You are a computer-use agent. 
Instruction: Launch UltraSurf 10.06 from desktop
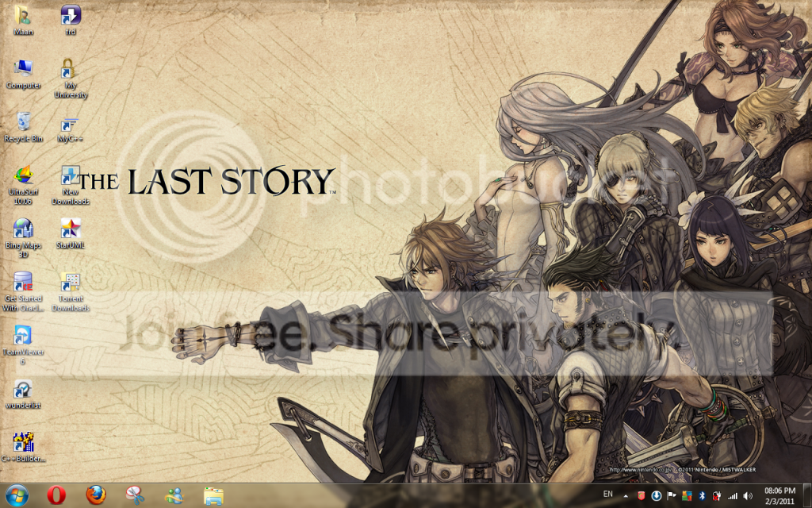(x=23, y=184)
